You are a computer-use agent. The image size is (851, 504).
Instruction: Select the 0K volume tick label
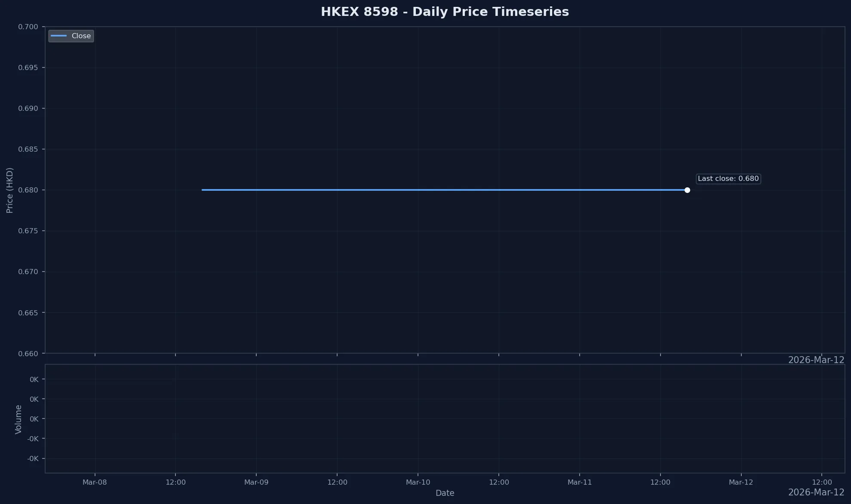click(x=34, y=379)
